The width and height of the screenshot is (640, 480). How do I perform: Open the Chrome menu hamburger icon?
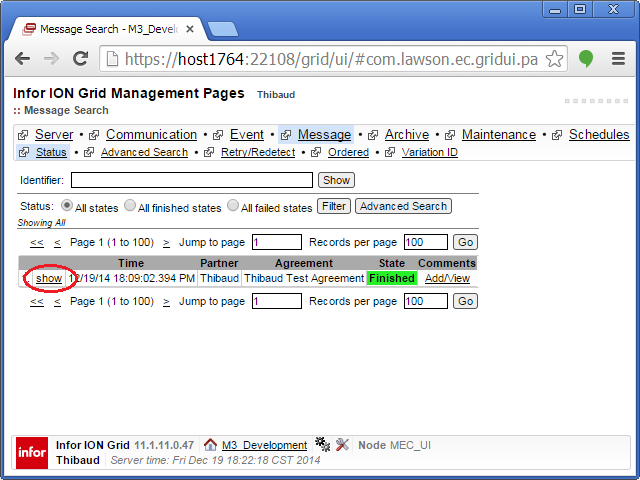616,59
